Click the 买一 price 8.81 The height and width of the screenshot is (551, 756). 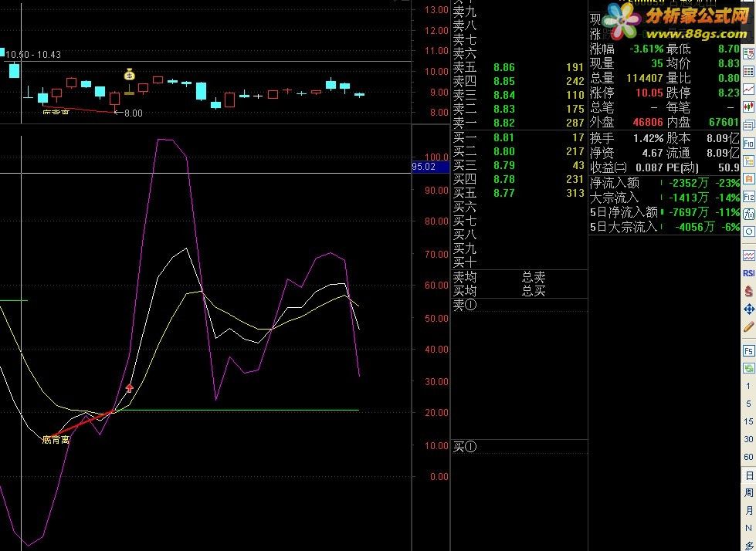(503, 137)
